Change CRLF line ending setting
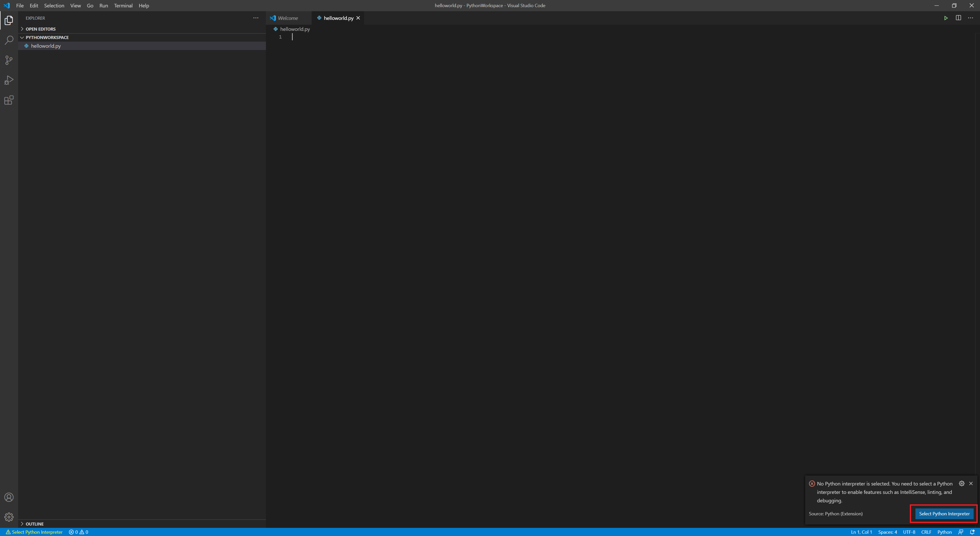This screenshot has height=536, width=980. click(926, 532)
